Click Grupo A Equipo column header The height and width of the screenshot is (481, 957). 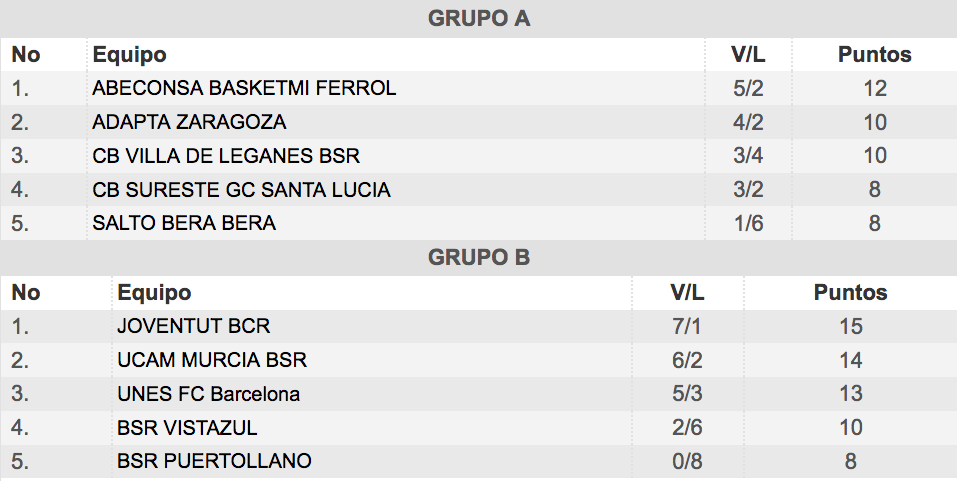pos(129,54)
